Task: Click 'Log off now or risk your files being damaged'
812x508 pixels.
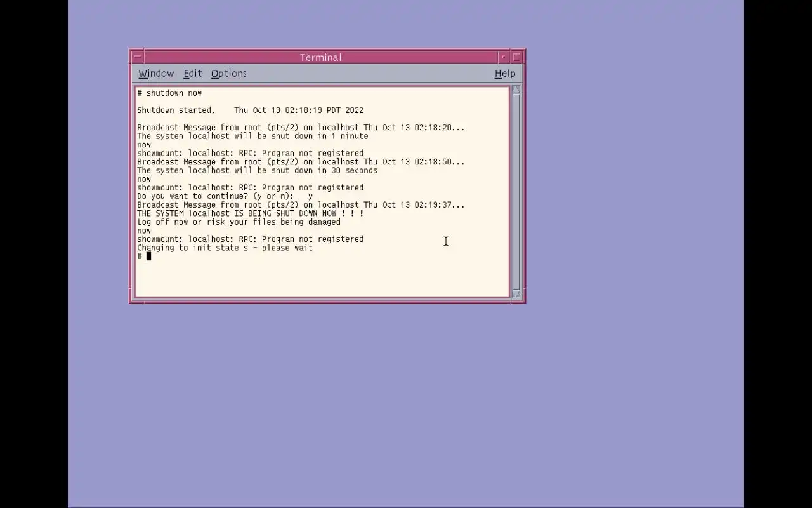Action: pos(239,222)
